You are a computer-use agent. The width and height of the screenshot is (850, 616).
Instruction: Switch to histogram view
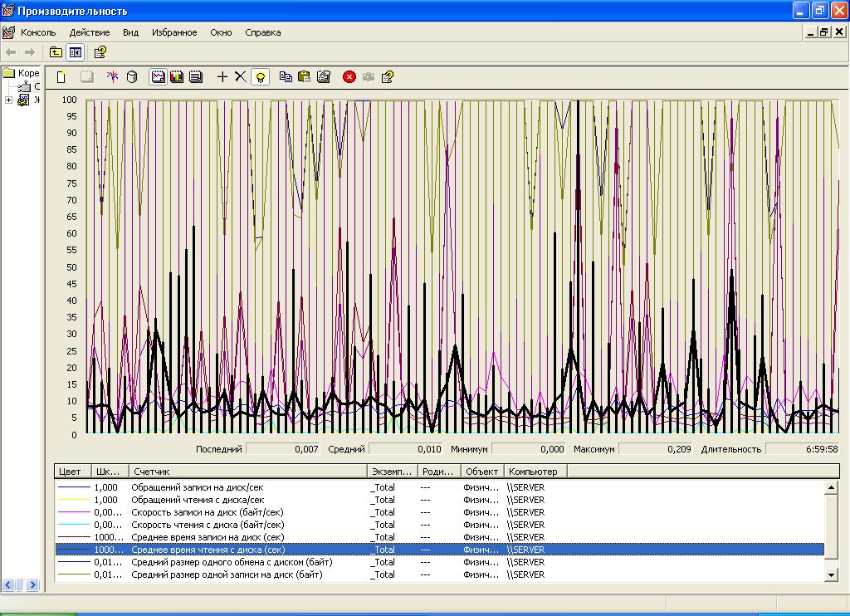point(177,77)
